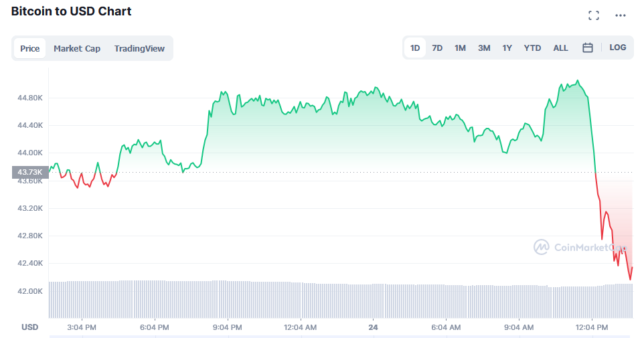The image size is (644, 338).
Task: Click the 9:04 PM time axis marker
Action: [x=228, y=327]
